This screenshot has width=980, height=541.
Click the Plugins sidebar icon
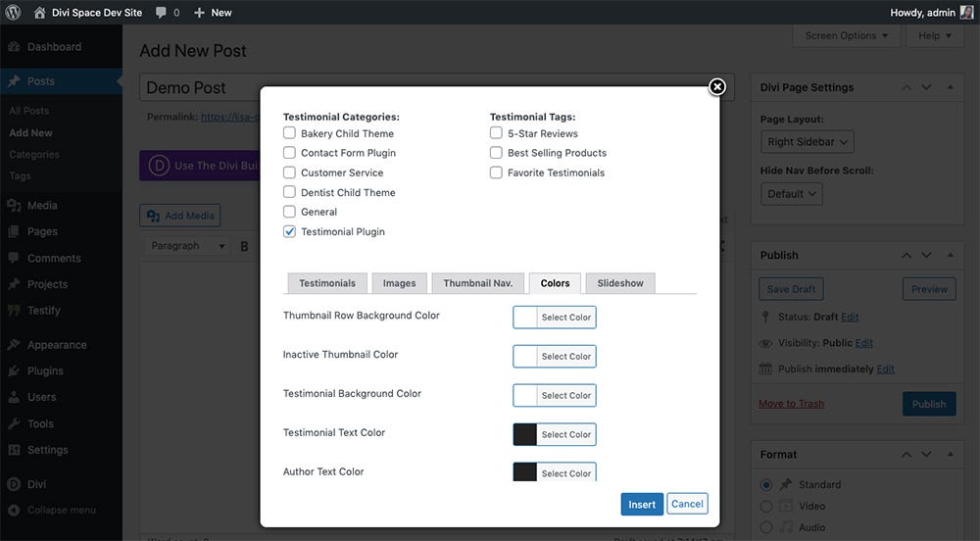[14, 371]
